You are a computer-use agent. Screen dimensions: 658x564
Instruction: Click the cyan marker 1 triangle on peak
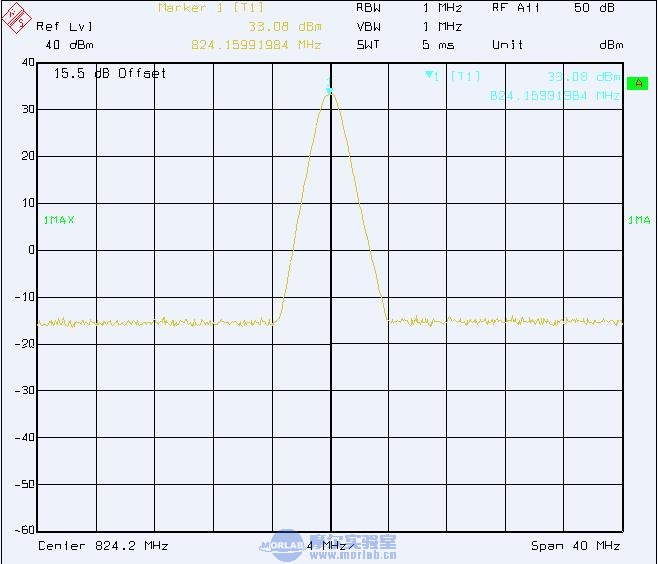click(330, 90)
